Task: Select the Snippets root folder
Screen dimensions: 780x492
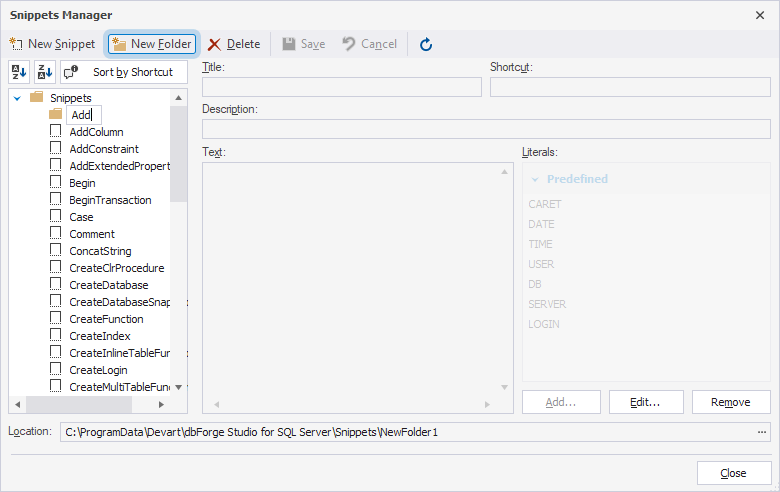Action: (71, 98)
